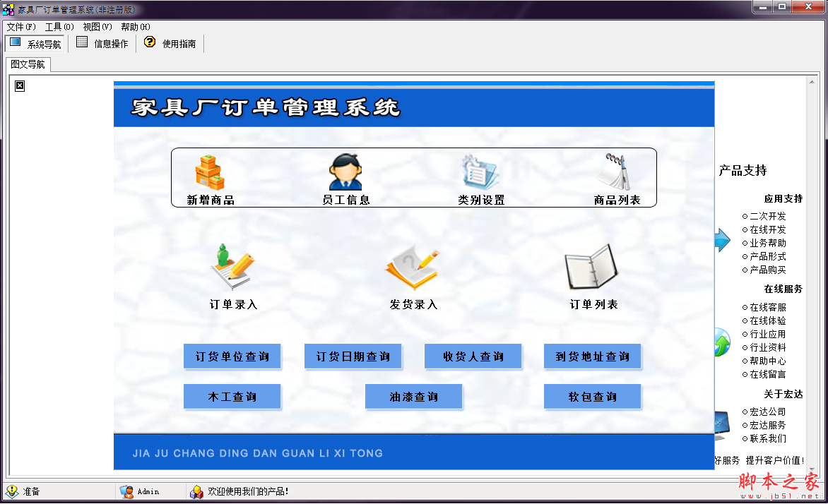
Task: Open the 宏达公司 link
Action: 768,412
